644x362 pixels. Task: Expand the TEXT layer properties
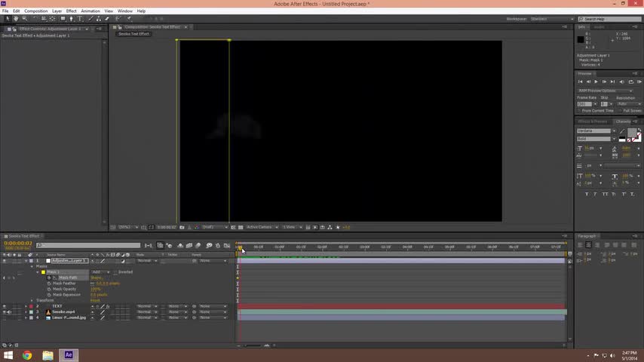[26, 306]
